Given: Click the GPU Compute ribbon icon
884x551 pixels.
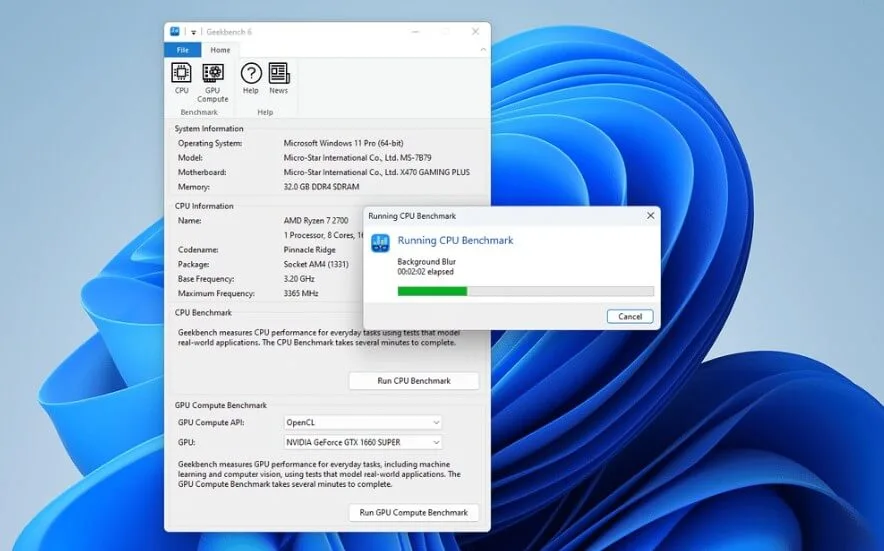Looking at the screenshot, I should (x=213, y=82).
